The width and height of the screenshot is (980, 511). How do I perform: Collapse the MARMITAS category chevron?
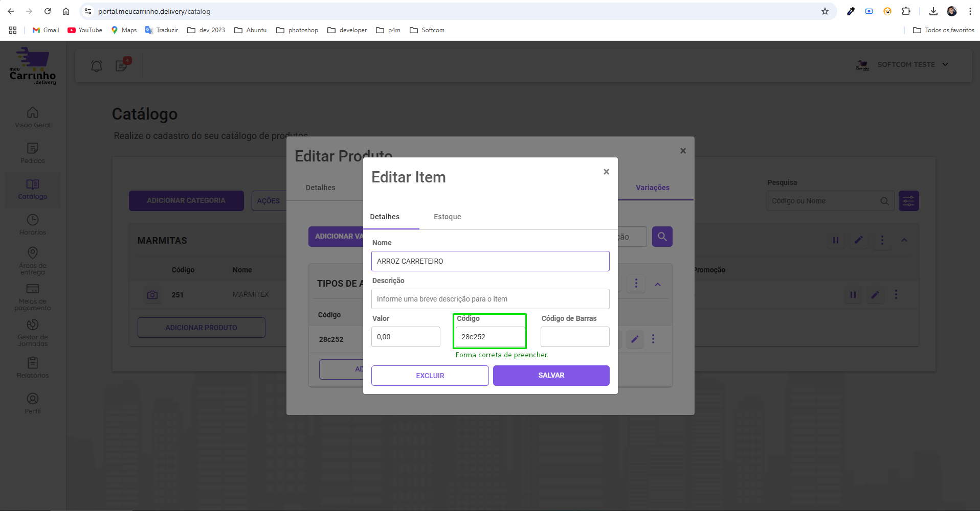point(904,240)
